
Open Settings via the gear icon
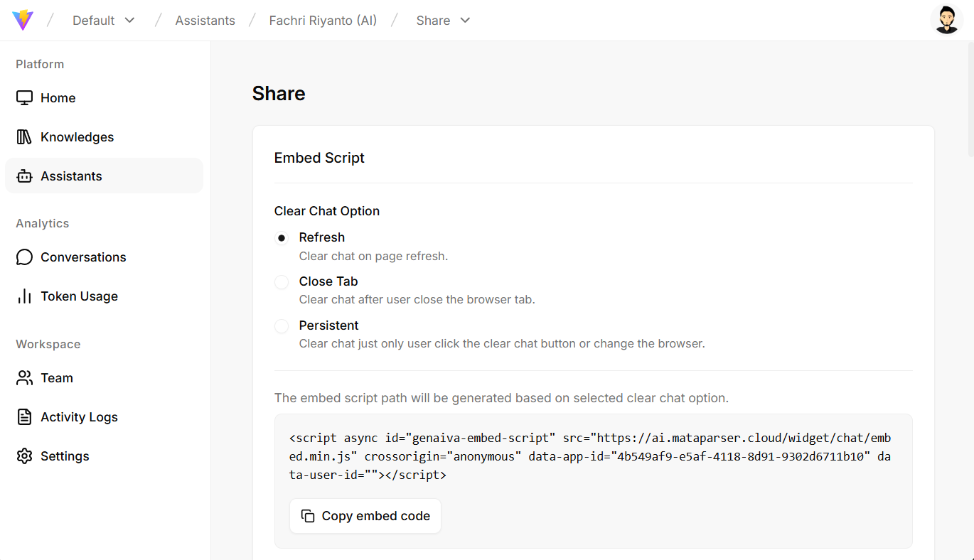click(x=24, y=456)
